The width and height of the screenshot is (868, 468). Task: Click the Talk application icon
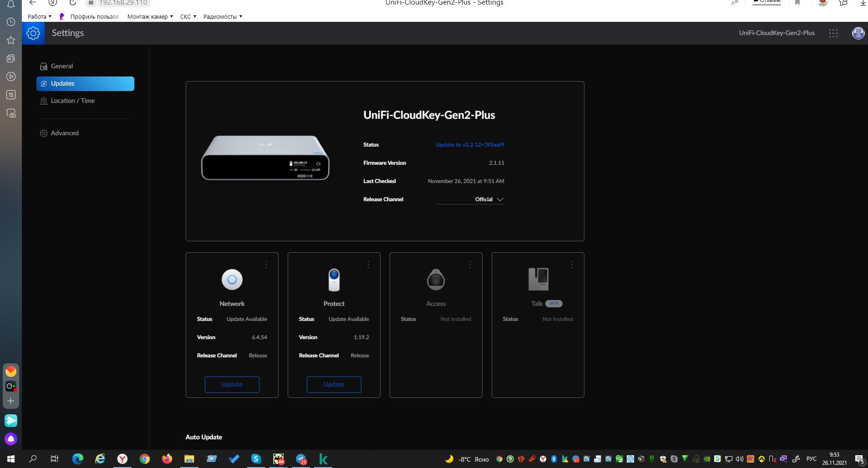[x=538, y=279]
